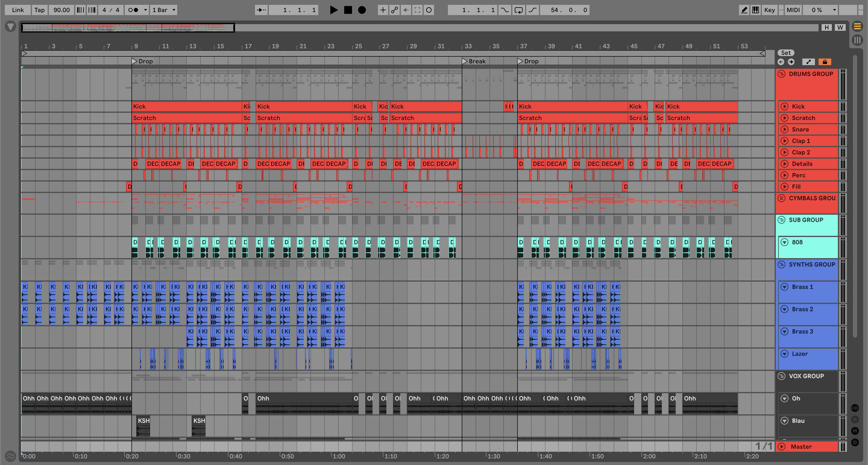Unfold the Clap 1 track
The height and width of the screenshot is (465, 868).
pyautogui.click(x=785, y=141)
